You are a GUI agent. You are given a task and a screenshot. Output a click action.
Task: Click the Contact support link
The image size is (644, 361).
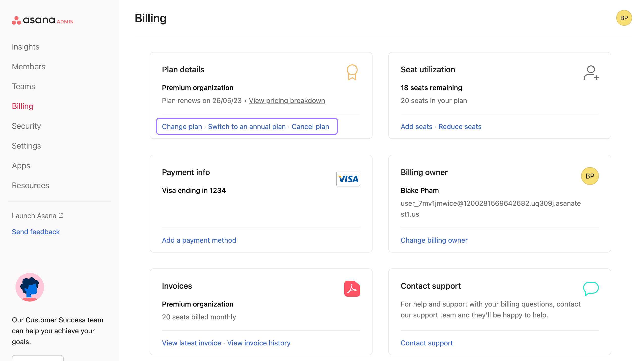(x=427, y=343)
